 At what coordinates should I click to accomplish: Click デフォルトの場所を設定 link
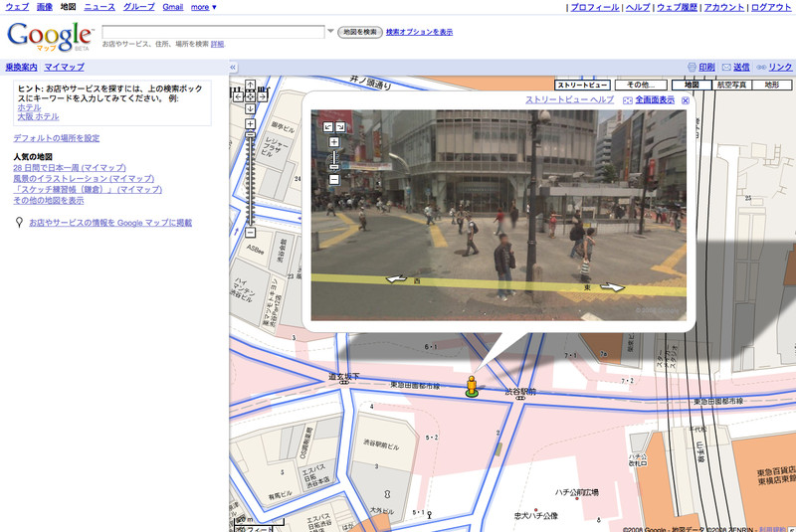point(57,138)
